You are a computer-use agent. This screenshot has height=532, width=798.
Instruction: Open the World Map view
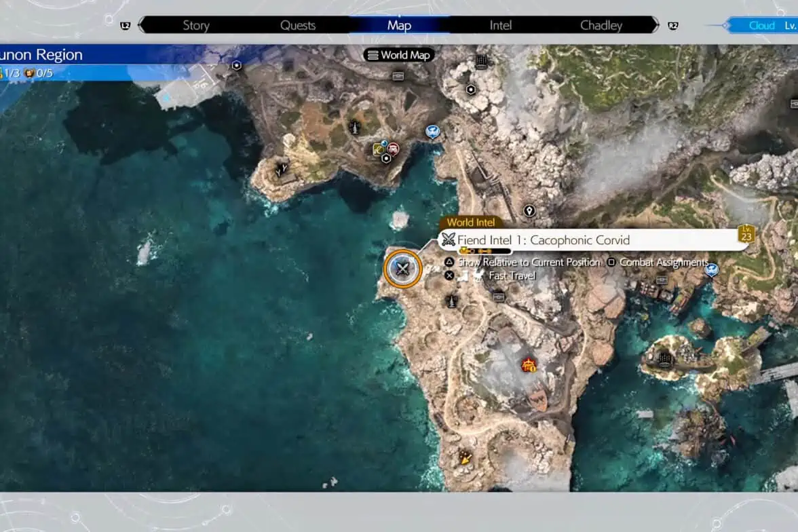pos(399,55)
